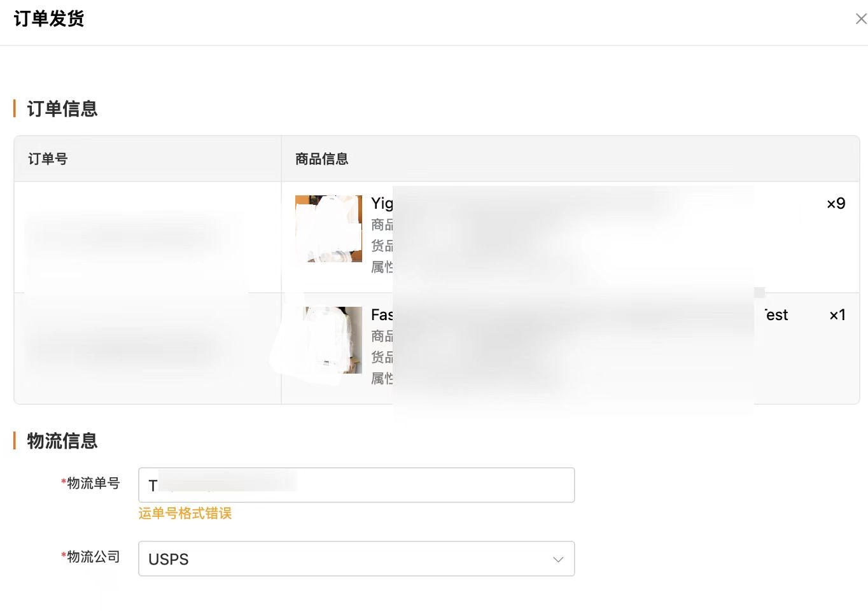
Task: Click the 物流单号 field label
Action: pyautogui.click(x=90, y=484)
